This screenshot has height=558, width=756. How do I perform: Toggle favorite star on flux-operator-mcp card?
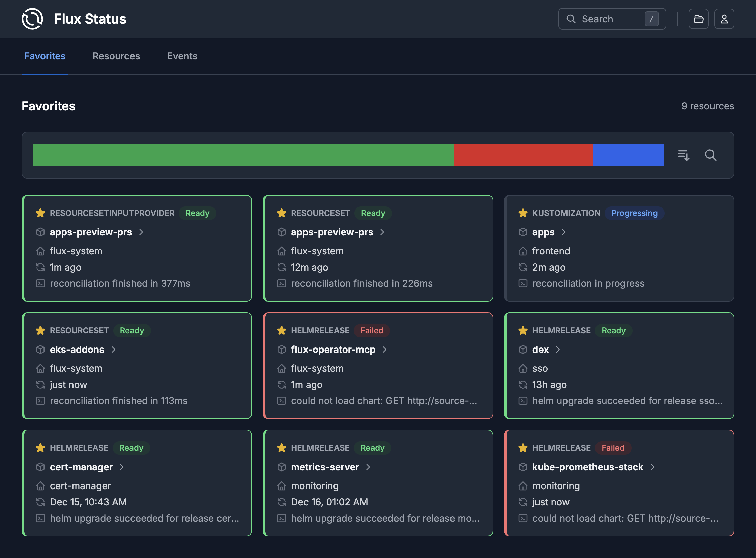pyautogui.click(x=281, y=330)
